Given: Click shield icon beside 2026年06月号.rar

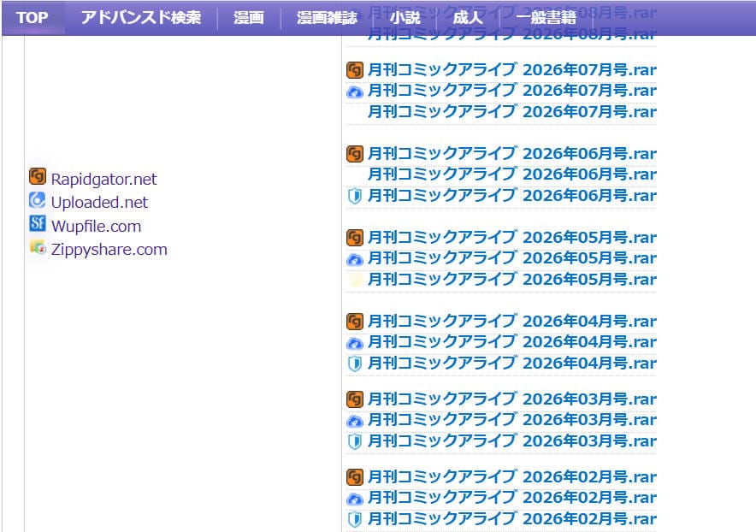Looking at the screenshot, I should tap(355, 196).
